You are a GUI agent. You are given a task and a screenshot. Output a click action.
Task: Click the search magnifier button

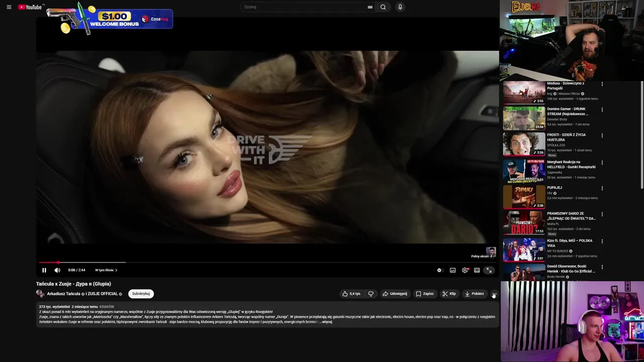(383, 7)
